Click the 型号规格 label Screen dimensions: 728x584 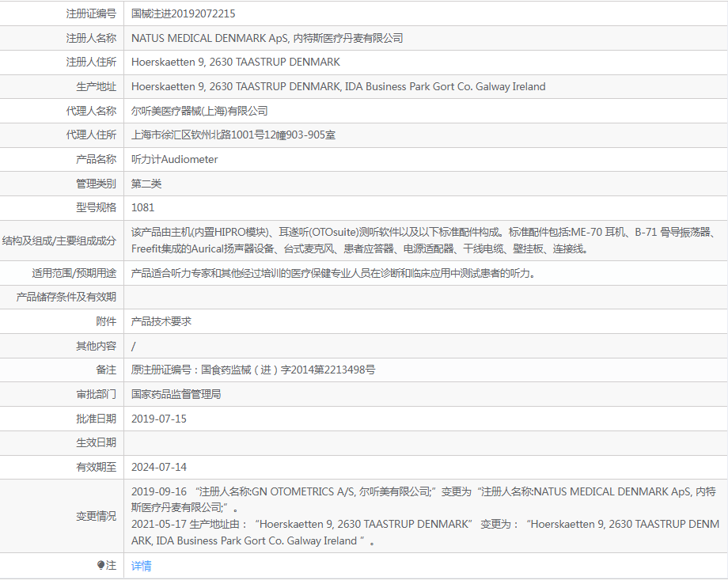click(96, 207)
